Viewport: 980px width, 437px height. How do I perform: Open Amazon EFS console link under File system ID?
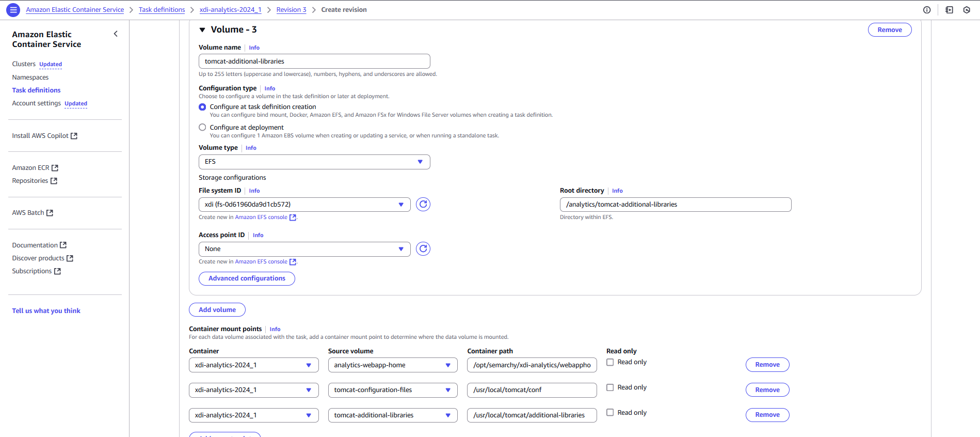click(261, 217)
